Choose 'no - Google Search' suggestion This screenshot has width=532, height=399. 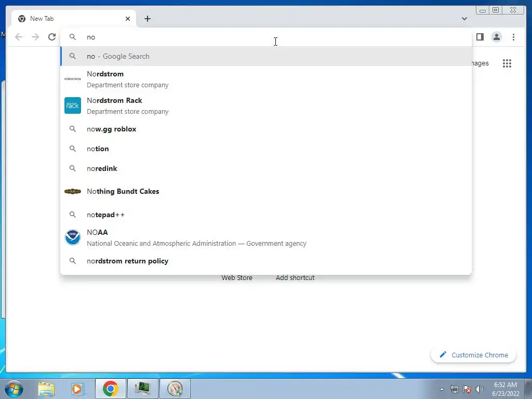point(266,56)
